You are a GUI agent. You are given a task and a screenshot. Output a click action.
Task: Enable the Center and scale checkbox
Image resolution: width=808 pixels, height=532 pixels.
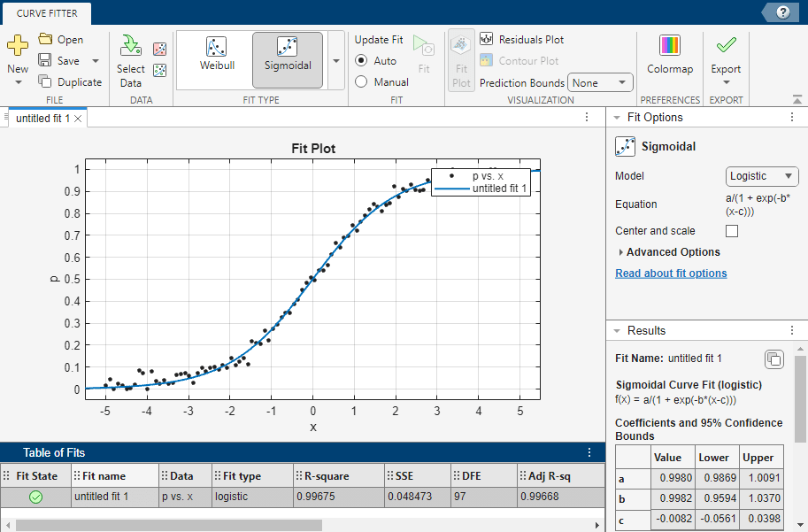click(732, 231)
